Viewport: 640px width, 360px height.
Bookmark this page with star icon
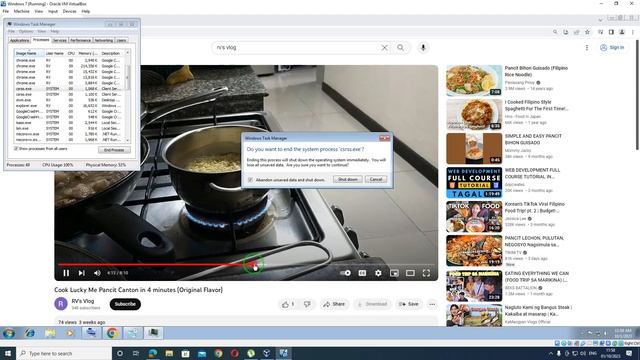(x=587, y=32)
